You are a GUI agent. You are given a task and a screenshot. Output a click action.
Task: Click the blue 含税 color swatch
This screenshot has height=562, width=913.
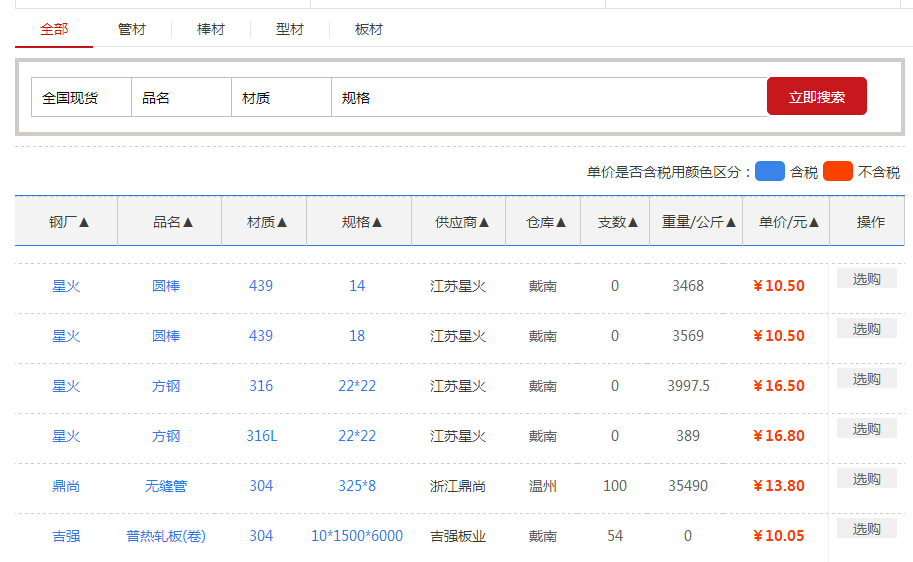coord(769,172)
